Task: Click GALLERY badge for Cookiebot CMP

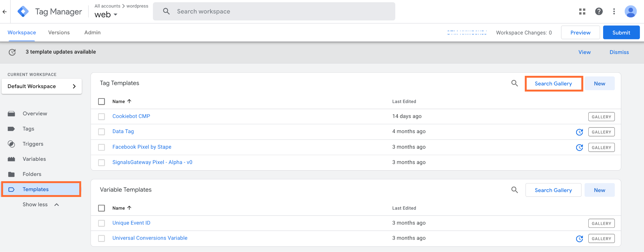Action: point(602,117)
